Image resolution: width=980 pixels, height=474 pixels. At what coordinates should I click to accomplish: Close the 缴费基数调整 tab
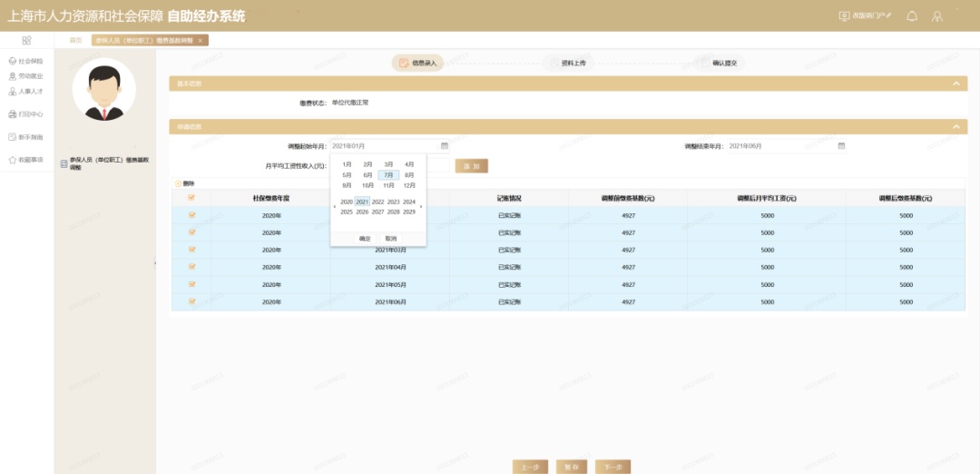coord(200,41)
